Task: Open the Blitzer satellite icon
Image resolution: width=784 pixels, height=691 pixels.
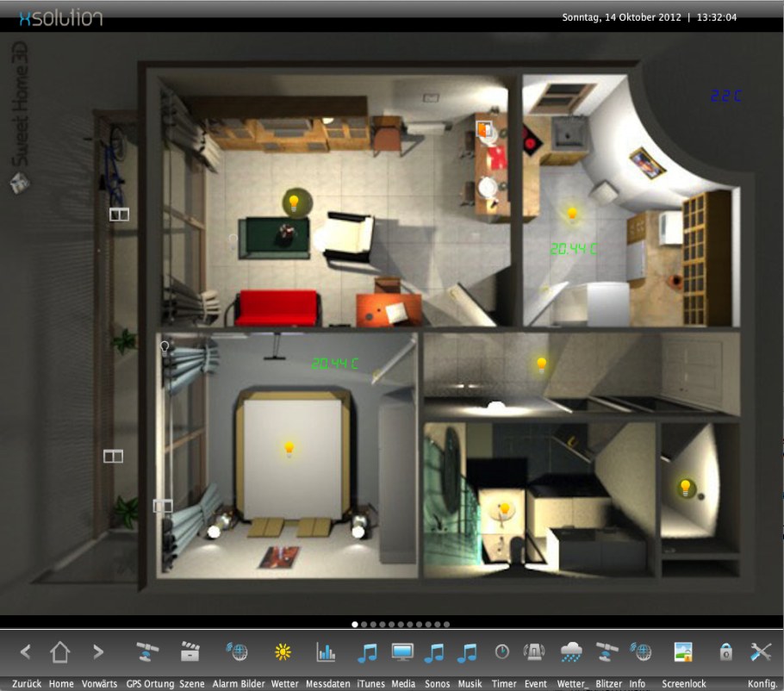Action: pyautogui.click(x=607, y=652)
